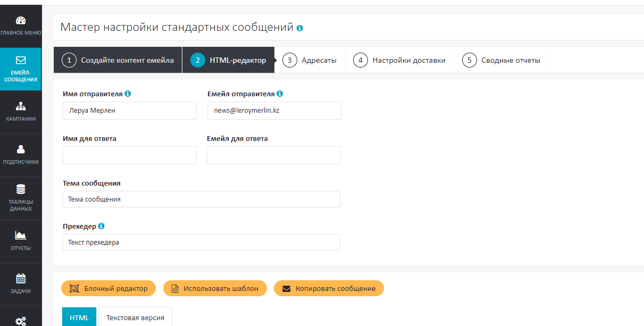
Task: Click the Тема сообщения input field
Action: point(201,199)
